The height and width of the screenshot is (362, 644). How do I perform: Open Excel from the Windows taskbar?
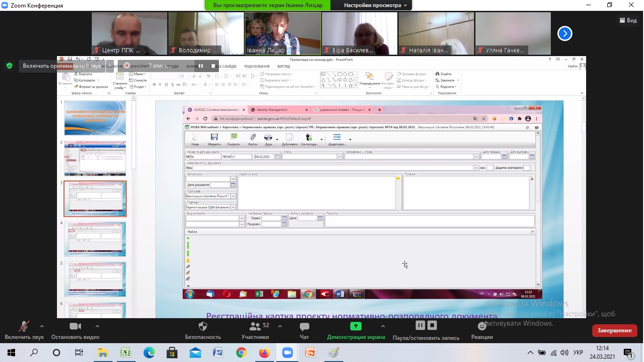[126, 353]
